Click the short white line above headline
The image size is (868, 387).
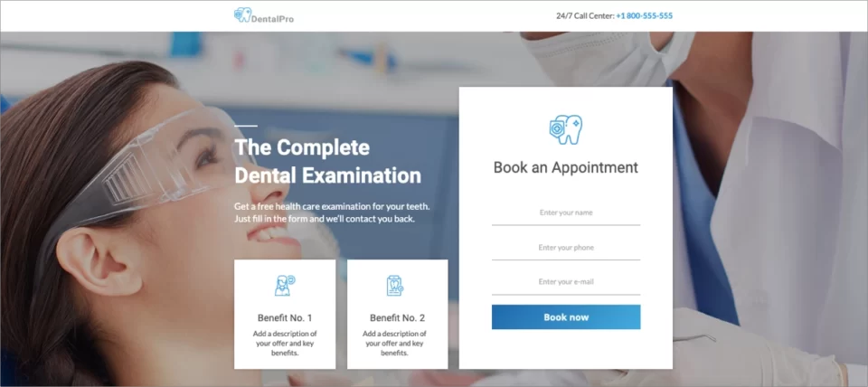[x=246, y=126]
